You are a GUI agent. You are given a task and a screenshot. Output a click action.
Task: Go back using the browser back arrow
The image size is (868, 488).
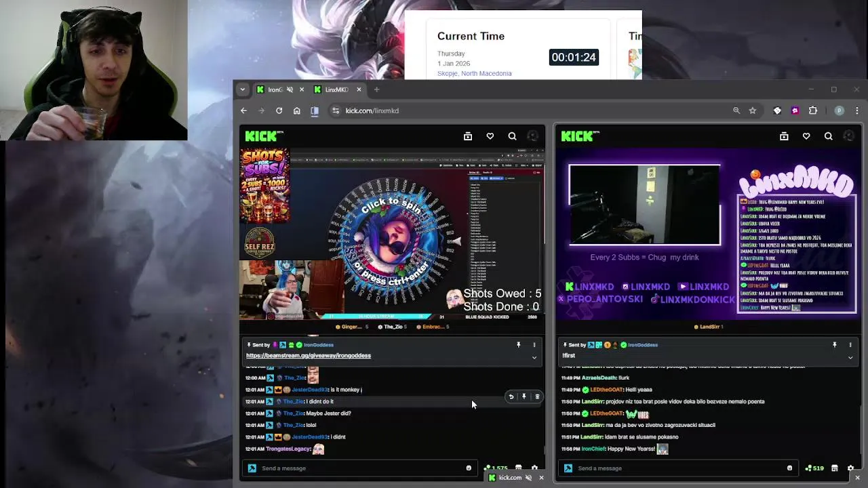point(243,110)
